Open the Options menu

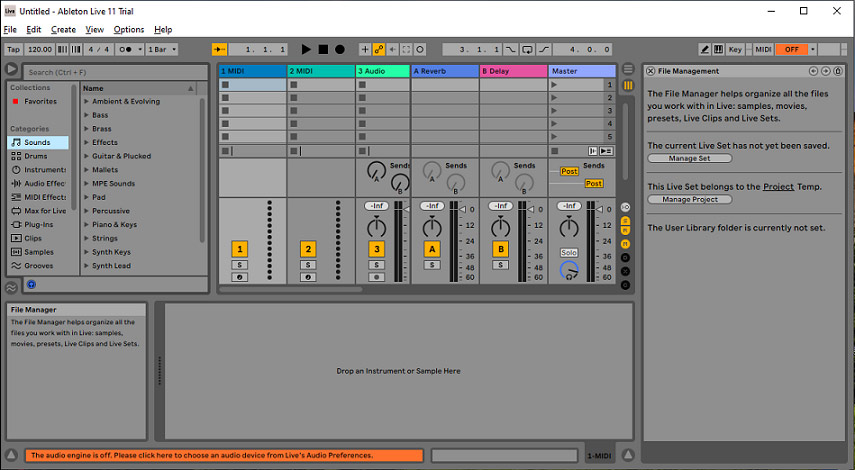(129, 29)
